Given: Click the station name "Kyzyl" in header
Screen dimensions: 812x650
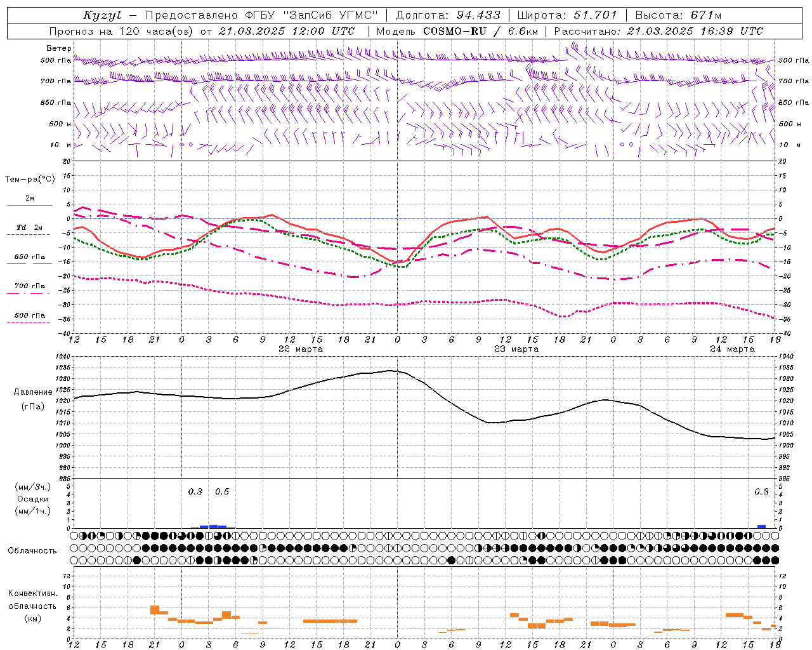Looking at the screenshot, I should tap(102, 15).
